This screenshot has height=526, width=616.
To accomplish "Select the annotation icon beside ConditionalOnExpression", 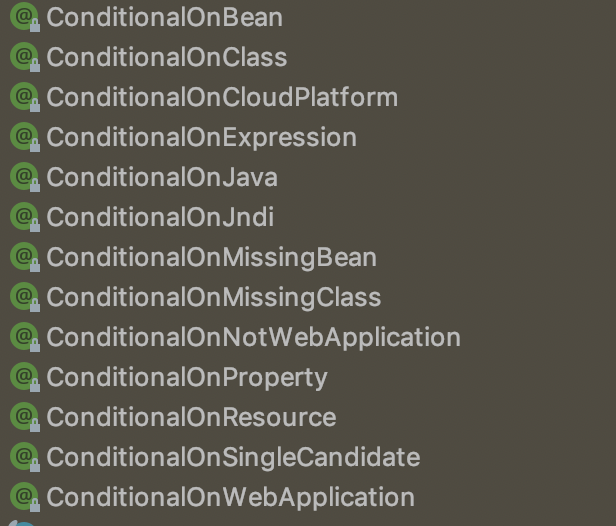I will click(22, 137).
